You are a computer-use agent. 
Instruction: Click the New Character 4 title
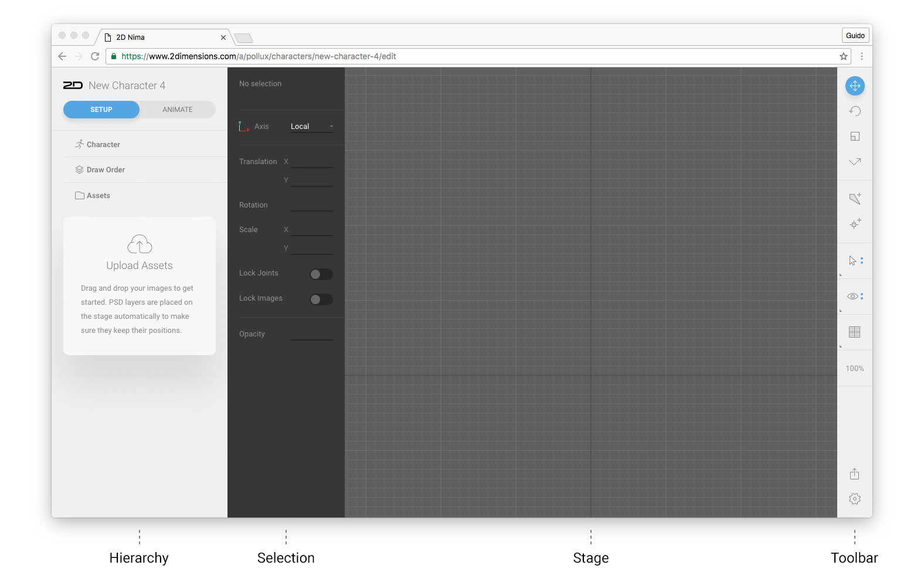tap(127, 86)
